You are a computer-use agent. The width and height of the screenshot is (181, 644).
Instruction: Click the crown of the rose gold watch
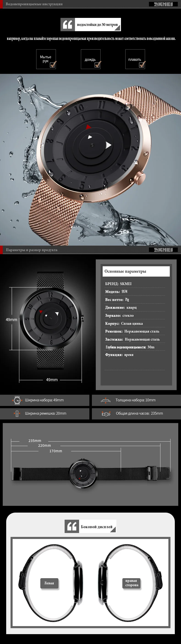click(x=140, y=178)
